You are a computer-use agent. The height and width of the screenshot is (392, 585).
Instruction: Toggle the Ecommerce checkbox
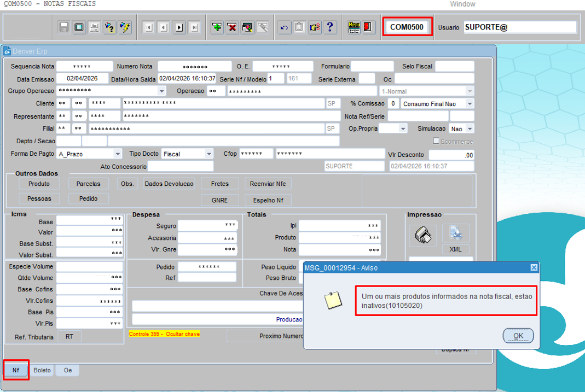pyautogui.click(x=436, y=141)
